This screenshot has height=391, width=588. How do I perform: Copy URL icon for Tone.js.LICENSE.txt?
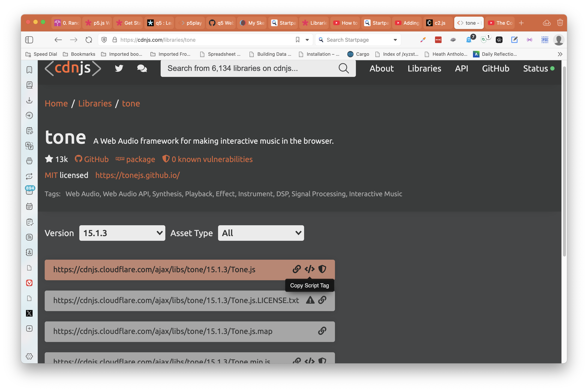point(322,300)
